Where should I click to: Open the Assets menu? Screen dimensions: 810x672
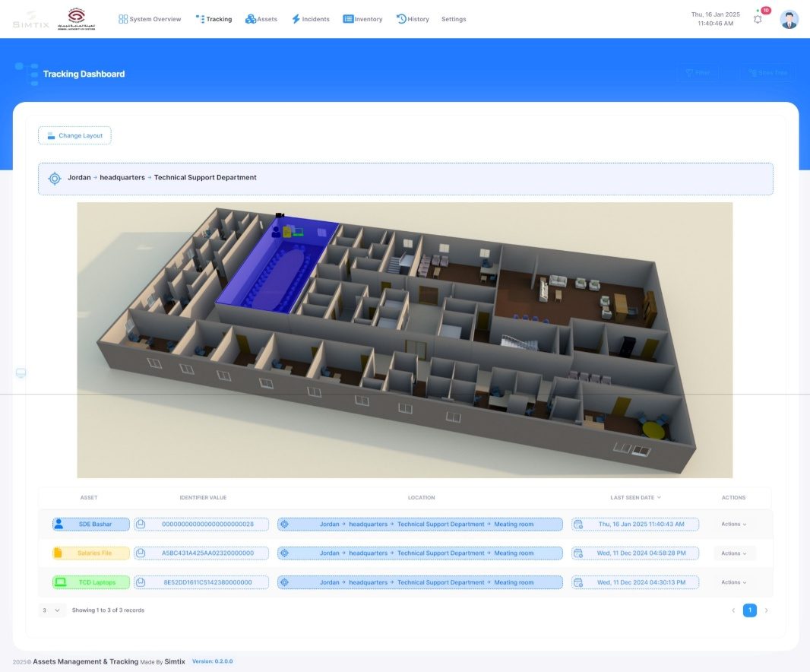pyautogui.click(x=261, y=19)
